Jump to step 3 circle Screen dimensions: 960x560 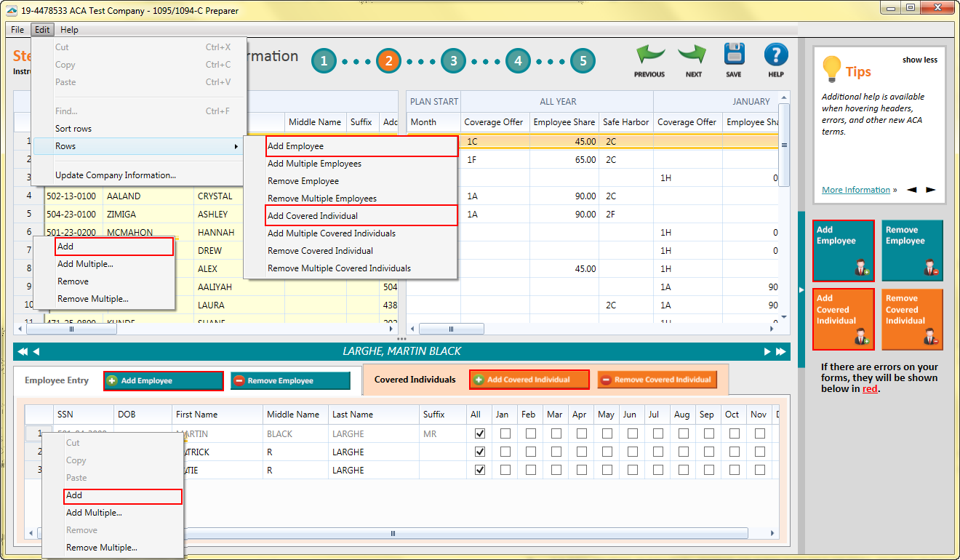tap(453, 61)
